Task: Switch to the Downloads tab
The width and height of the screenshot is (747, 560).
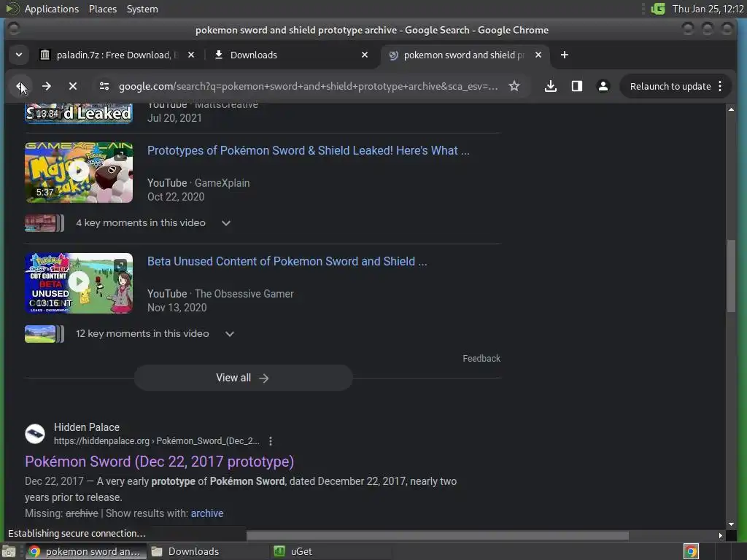Action: click(290, 55)
